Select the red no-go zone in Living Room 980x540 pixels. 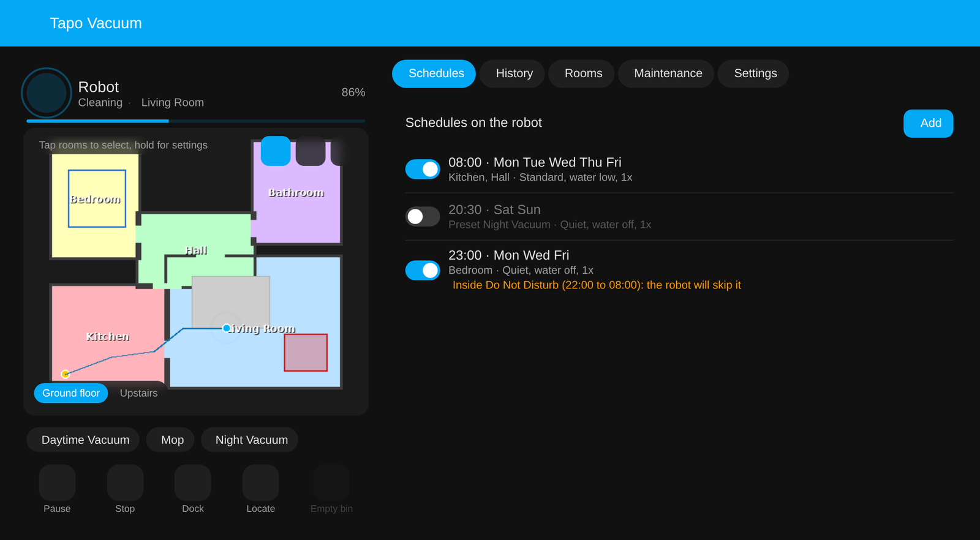click(x=306, y=353)
